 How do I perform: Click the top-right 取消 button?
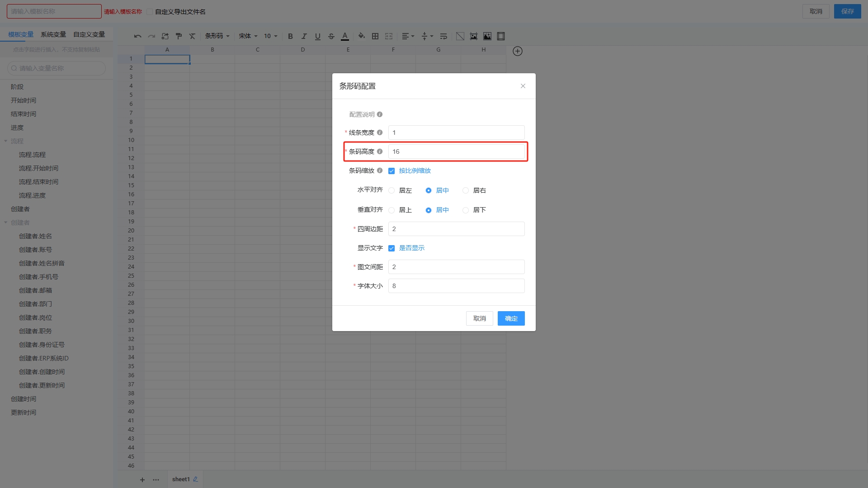tap(816, 11)
